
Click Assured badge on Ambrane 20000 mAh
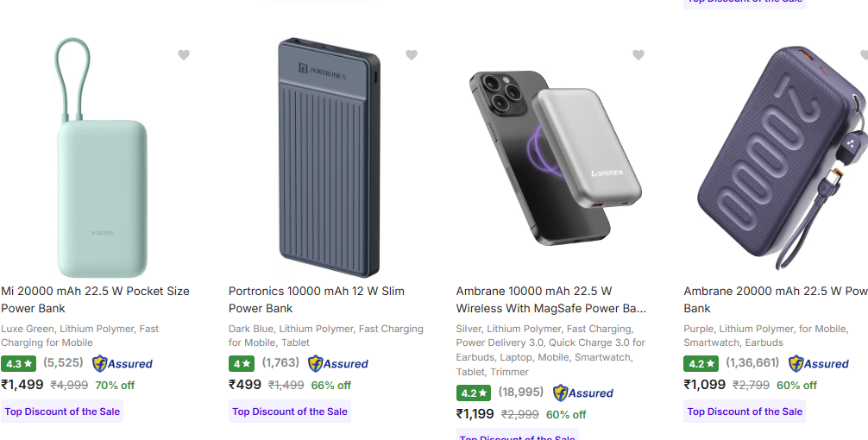819,364
